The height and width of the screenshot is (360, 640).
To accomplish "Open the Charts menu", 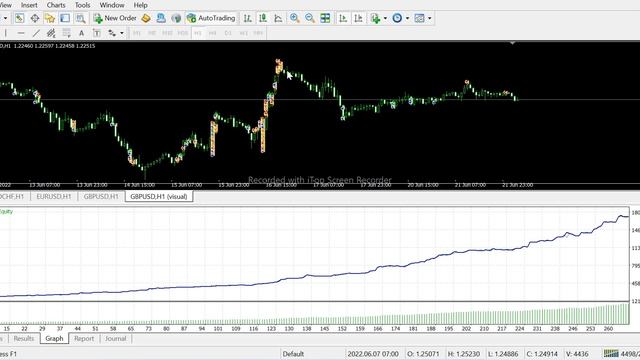I will pos(56,5).
